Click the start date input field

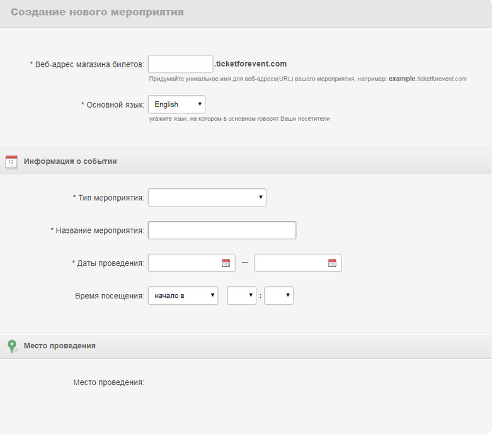[184, 263]
